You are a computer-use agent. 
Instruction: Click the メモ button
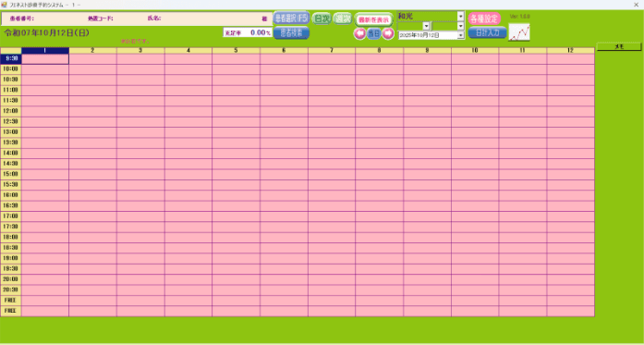tap(619, 47)
